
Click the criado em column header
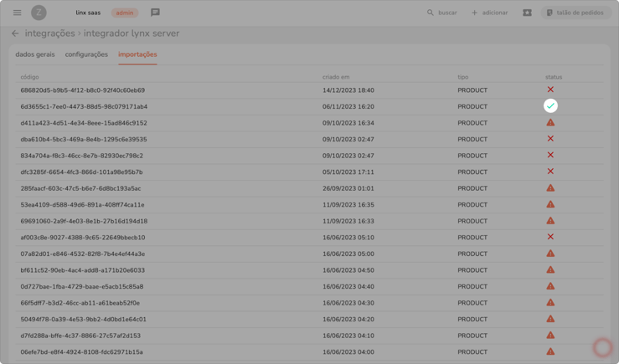tap(336, 77)
